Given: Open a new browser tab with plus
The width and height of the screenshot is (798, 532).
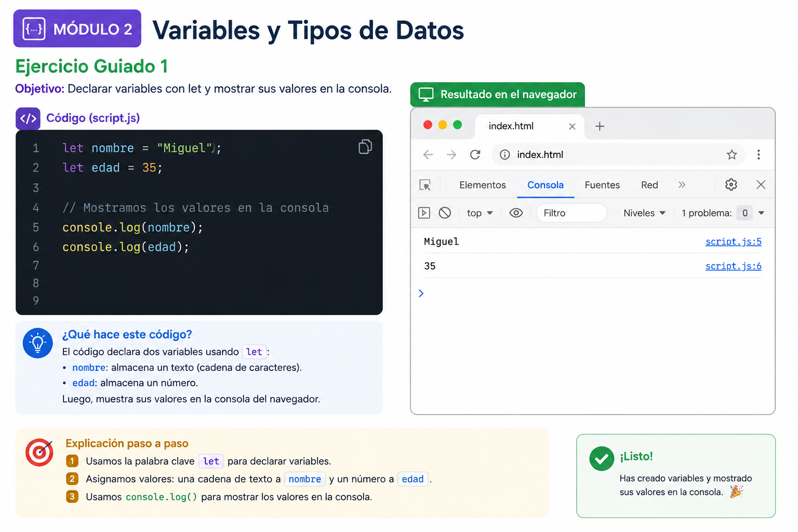Looking at the screenshot, I should [x=600, y=126].
